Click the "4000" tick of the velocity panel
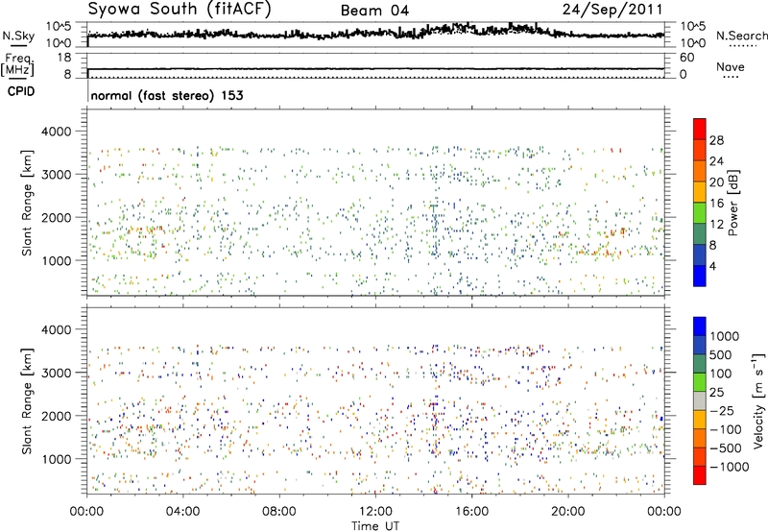Image resolution: width=768 pixels, height=532 pixels. pyautogui.click(x=56, y=329)
